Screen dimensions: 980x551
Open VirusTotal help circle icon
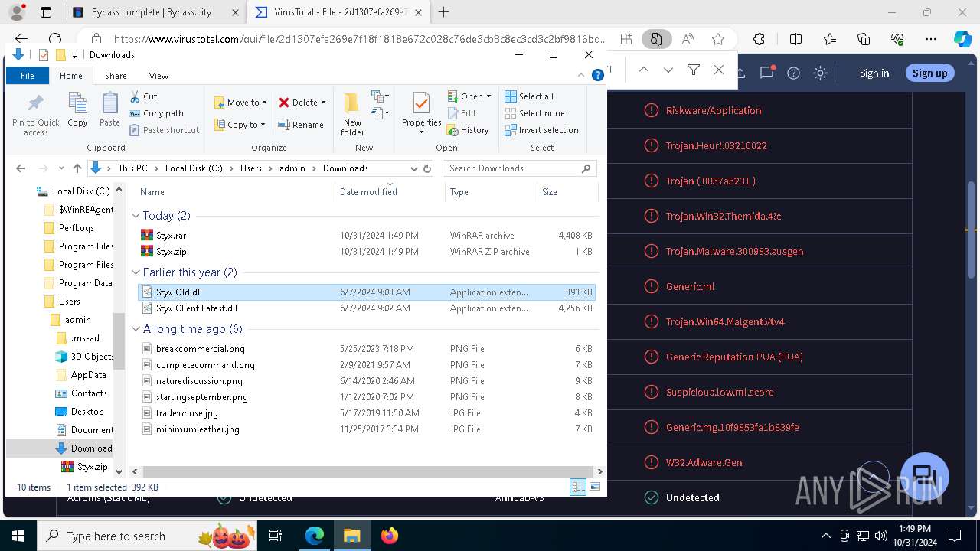click(794, 73)
